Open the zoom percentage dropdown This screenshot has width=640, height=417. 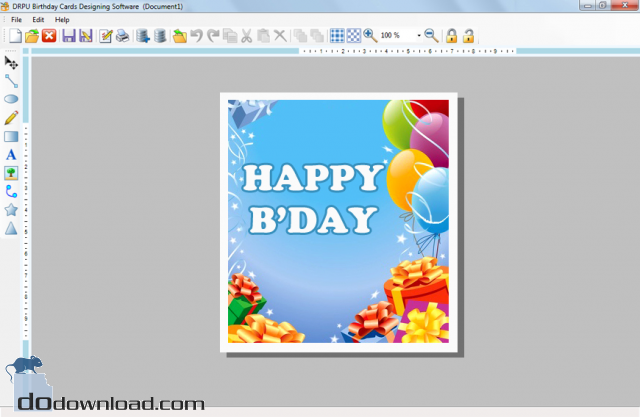click(418, 36)
